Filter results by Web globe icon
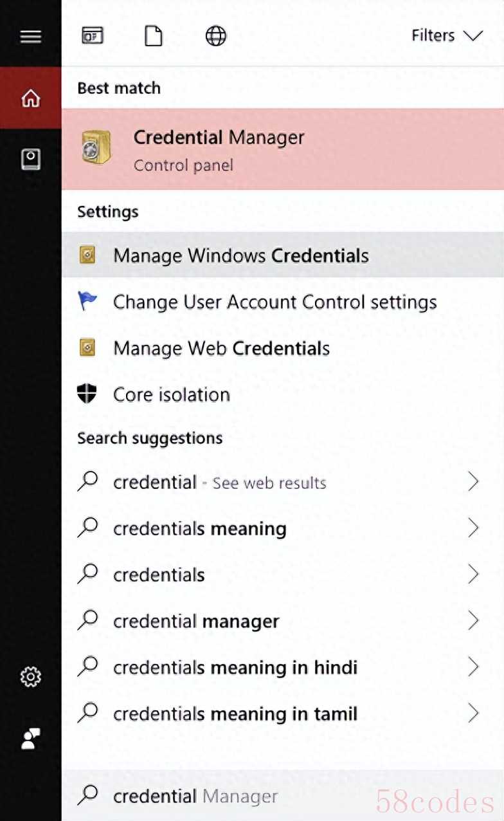 click(x=215, y=36)
